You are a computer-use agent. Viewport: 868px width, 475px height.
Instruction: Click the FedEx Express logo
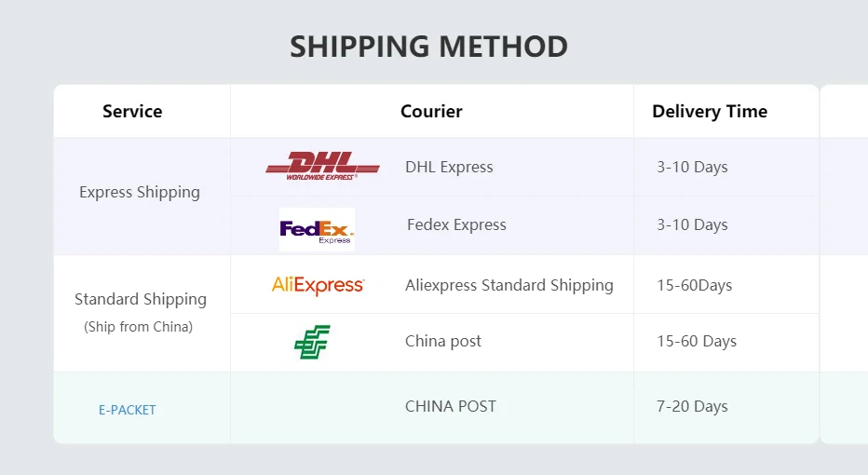coord(317,229)
